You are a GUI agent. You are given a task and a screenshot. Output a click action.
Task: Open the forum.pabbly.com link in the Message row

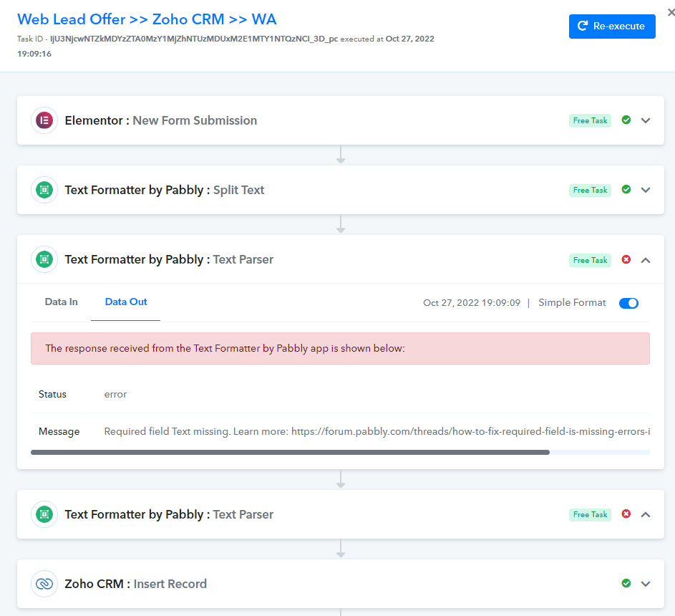470,431
